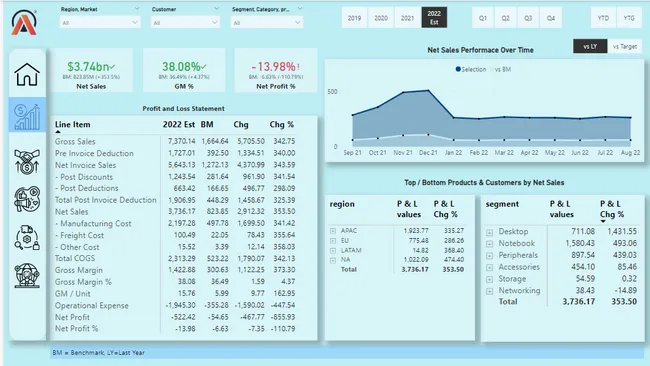Select the 2022 Est year button
Screen dimensions: 650x366
point(434,18)
